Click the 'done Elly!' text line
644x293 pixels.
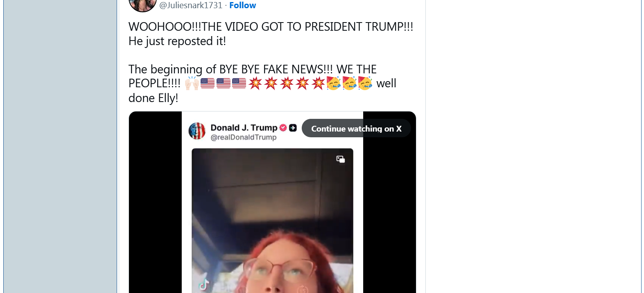tap(153, 98)
